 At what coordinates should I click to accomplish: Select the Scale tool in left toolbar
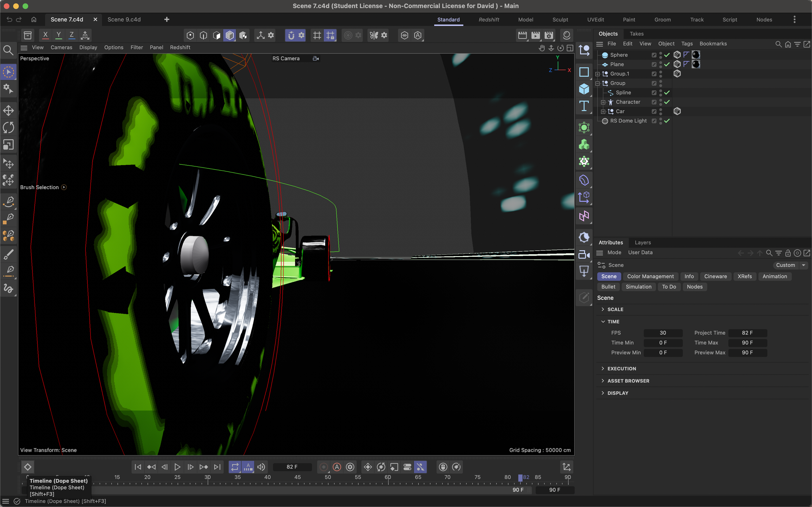click(x=8, y=145)
